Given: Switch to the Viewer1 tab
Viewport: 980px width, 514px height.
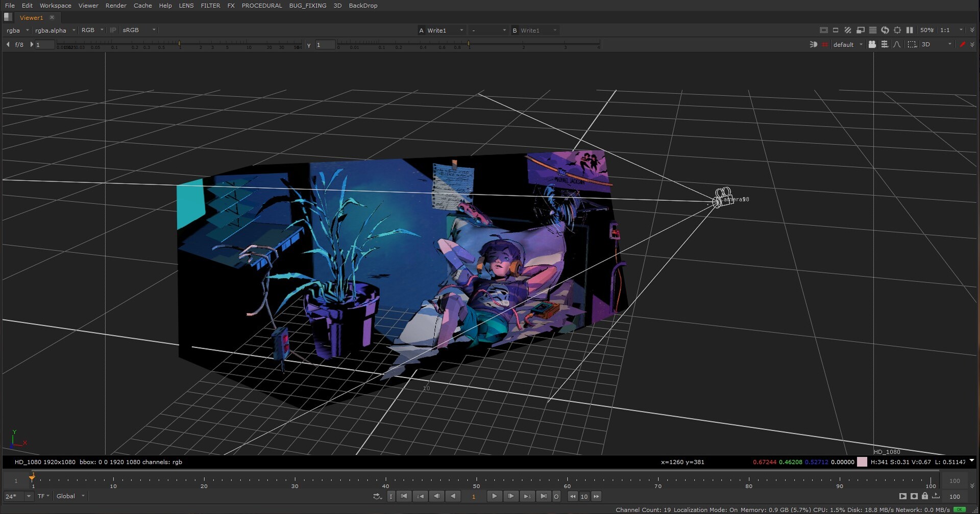Looking at the screenshot, I should 31,17.
